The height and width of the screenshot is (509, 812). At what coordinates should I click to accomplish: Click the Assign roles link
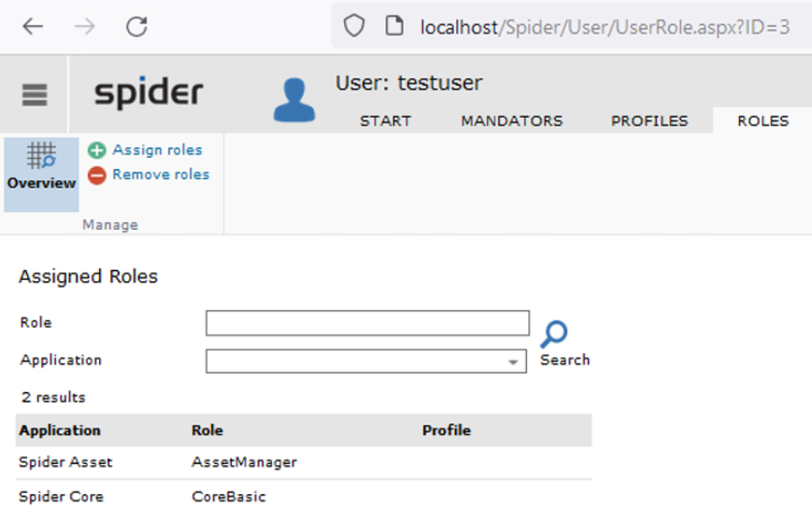click(157, 149)
